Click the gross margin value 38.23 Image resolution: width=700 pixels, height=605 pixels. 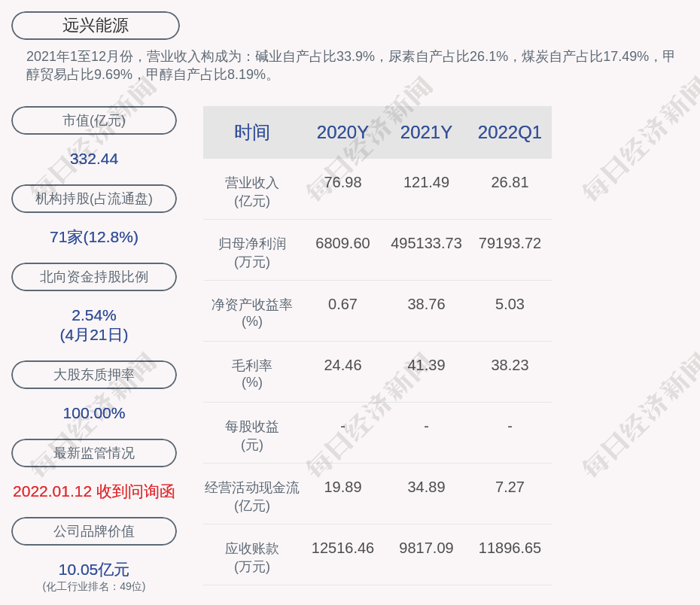pyautogui.click(x=510, y=365)
